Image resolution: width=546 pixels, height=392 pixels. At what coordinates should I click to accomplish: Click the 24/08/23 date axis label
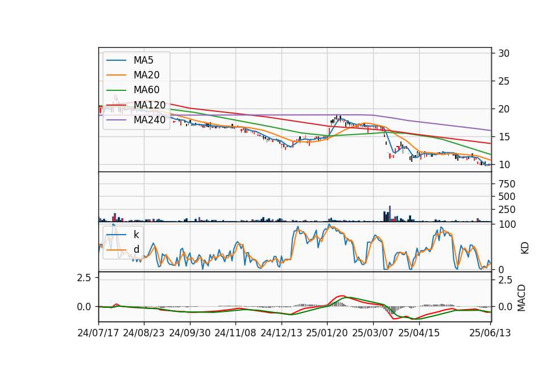pyautogui.click(x=144, y=333)
